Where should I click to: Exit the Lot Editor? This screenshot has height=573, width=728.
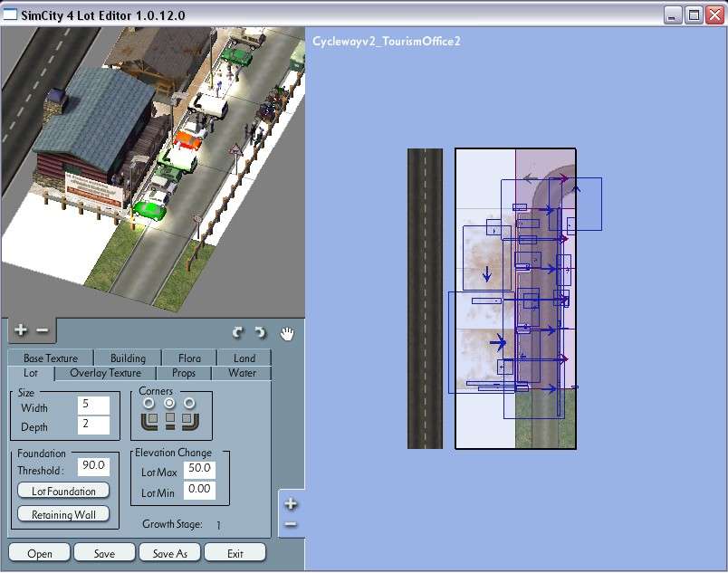[x=235, y=553]
